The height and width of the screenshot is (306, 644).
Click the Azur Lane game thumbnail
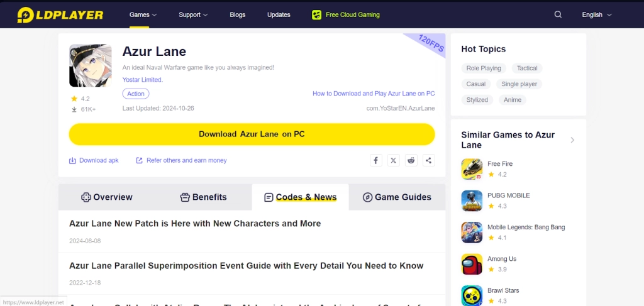(91, 65)
